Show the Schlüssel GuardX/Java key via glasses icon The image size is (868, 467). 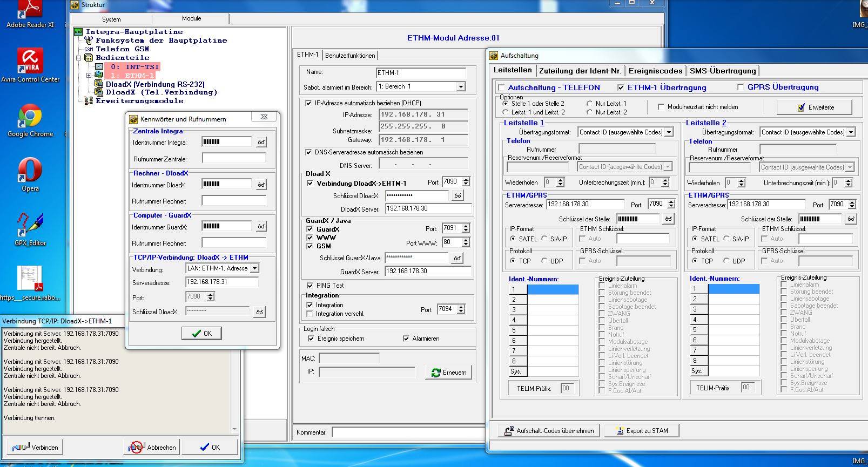click(457, 258)
